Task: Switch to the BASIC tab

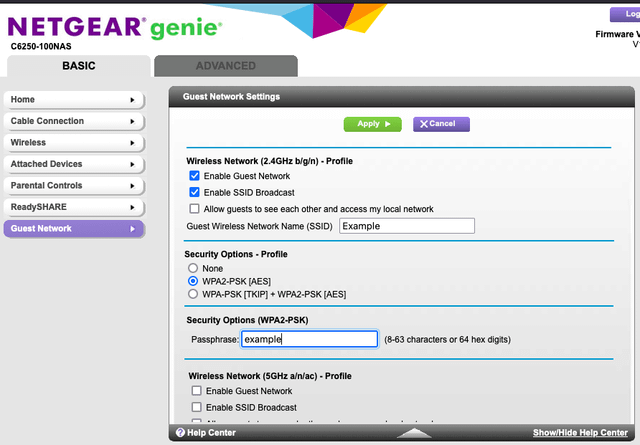Action: click(x=79, y=66)
